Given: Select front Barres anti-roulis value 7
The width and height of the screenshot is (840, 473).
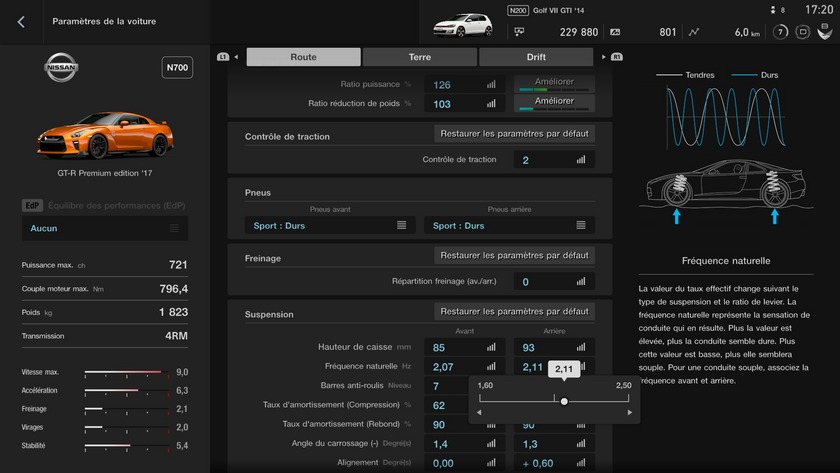Looking at the screenshot, I should 436,386.
